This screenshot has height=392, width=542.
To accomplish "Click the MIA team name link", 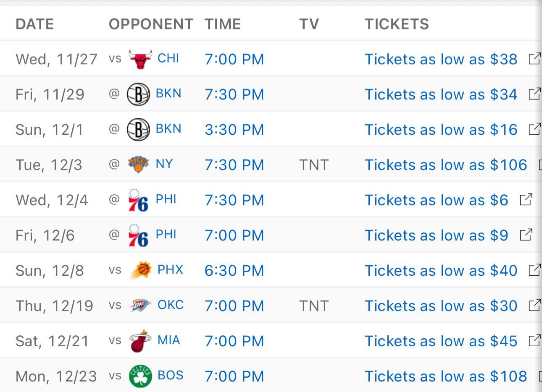I will [169, 340].
